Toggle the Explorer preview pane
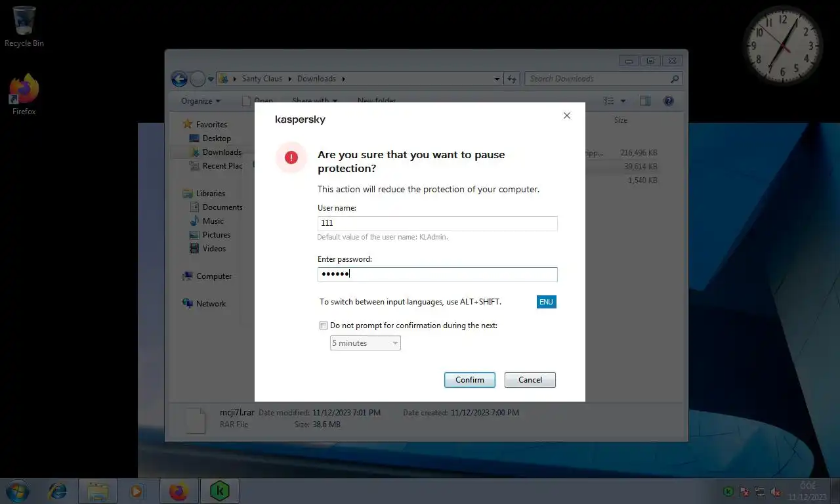The image size is (840, 504). click(x=645, y=101)
